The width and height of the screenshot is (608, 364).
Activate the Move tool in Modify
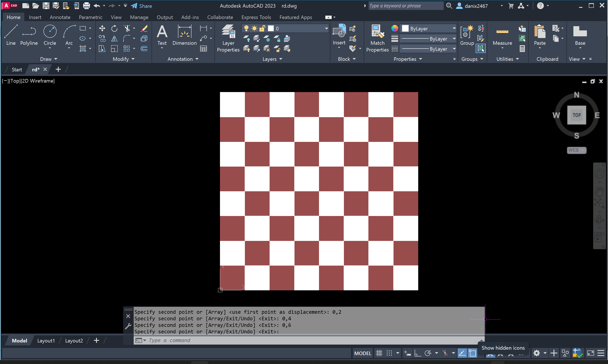click(x=102, y=29)
